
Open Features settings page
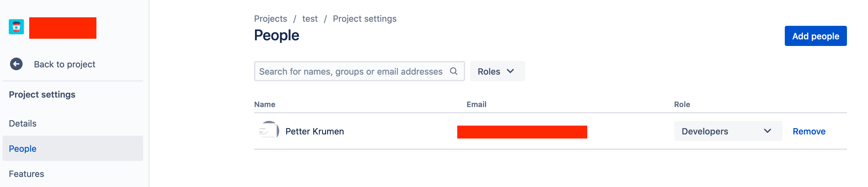click(26, 174)
